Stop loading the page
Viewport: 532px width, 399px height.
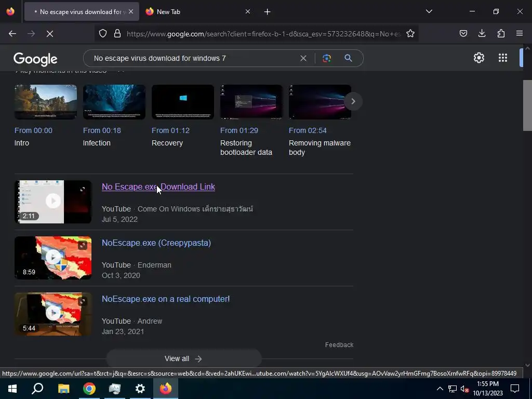coord(49,34)
